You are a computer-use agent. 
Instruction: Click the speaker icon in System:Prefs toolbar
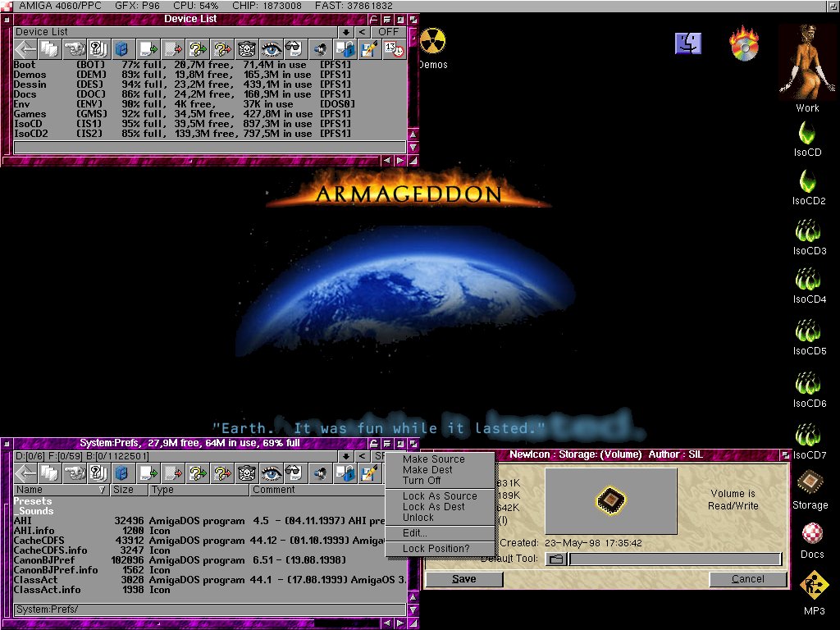321,472
